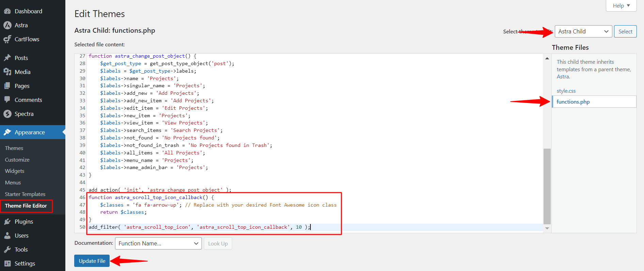This screenshot has height=271, width=644.
Task: Click the code editor scrollbar down arrow
Action: pyautogui.click(x=547, y=228)
